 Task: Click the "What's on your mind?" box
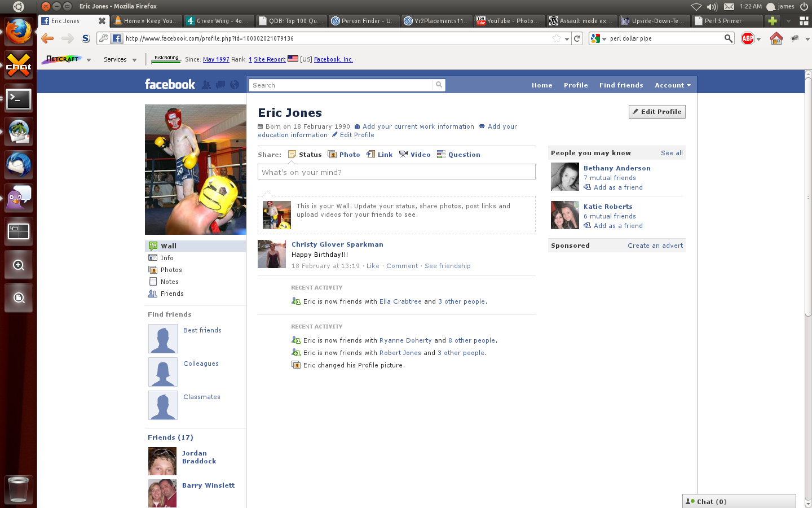coord(396,172)
